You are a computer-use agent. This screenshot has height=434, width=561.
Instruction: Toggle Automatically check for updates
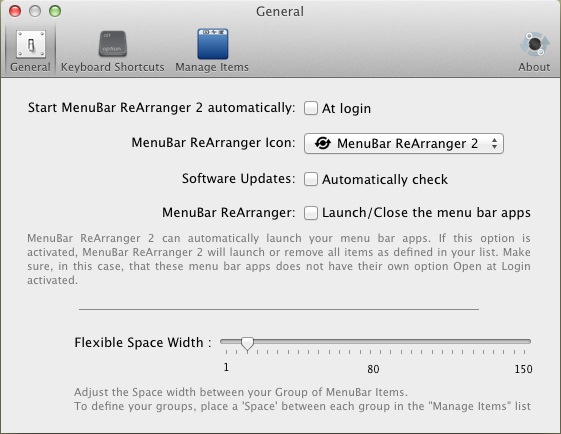(x=311, y=179)
